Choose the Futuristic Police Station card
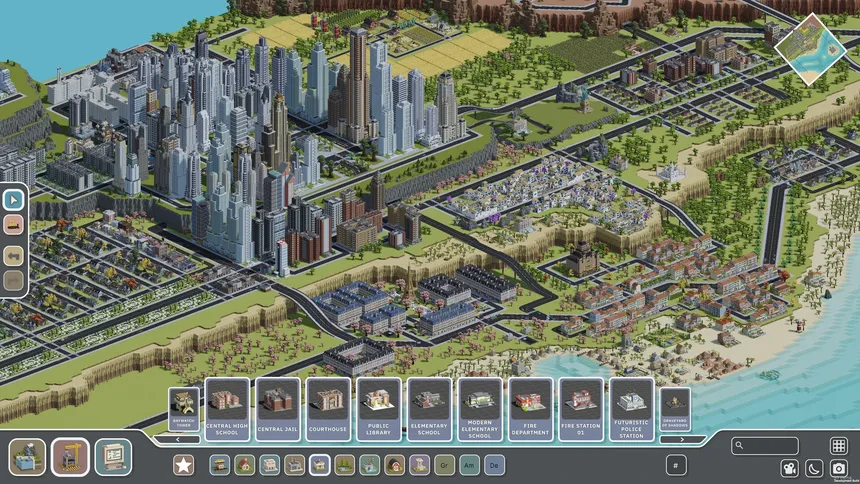860x484 pixels. click(631, 409)
